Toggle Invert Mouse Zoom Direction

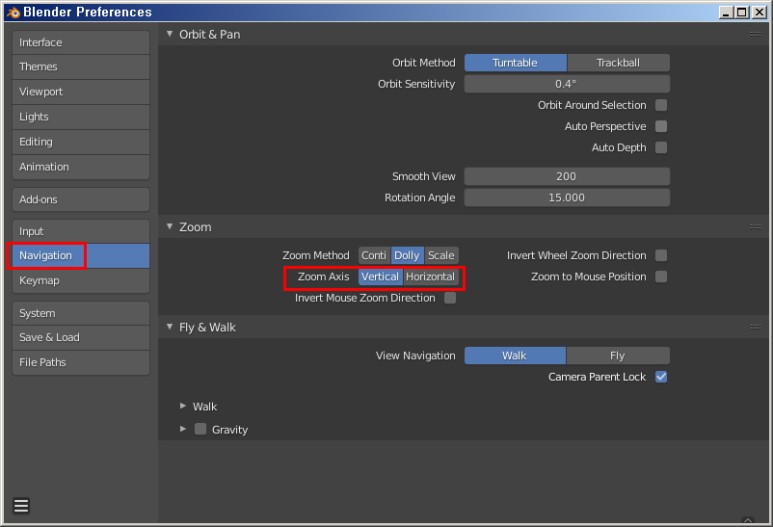click(450, 298)
